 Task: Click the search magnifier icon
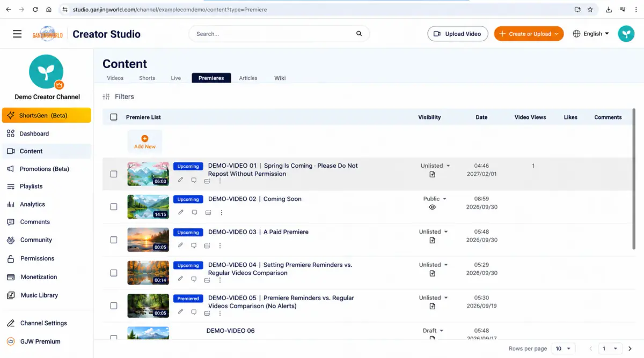[x=359, y=34]
